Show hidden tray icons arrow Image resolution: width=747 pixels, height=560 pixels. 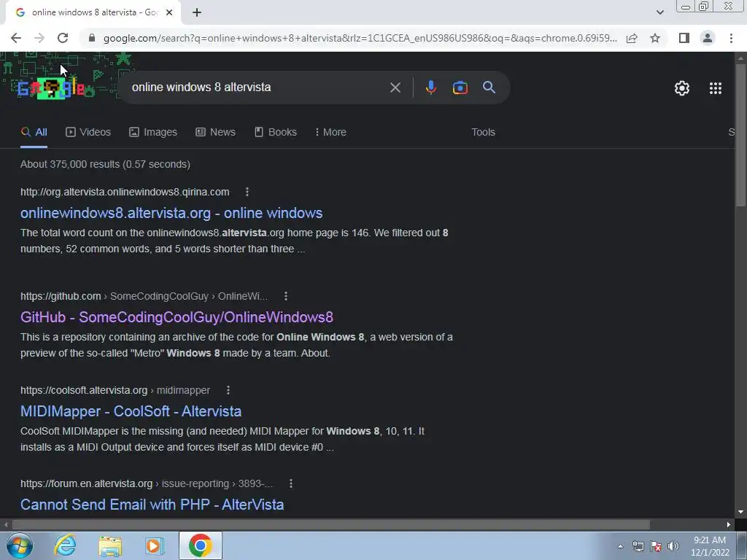coord(620,546)
